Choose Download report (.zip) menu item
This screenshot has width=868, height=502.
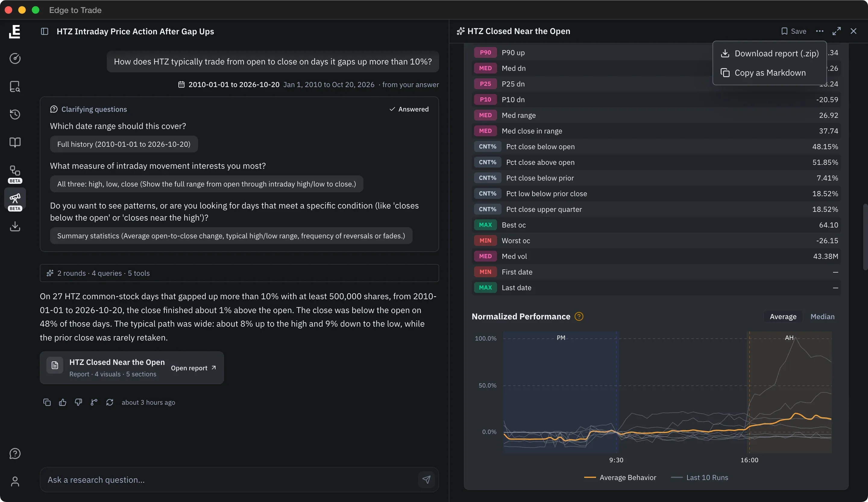(x=769, y=53)
